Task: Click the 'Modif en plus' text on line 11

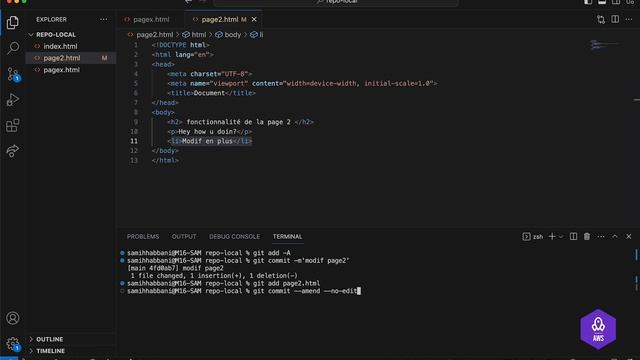Action: coord(207,141)
